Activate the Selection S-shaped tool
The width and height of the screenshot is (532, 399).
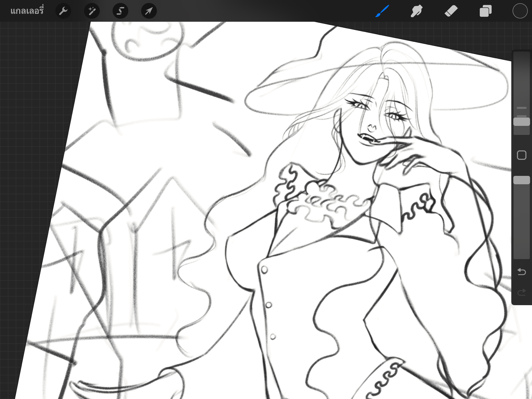tap(120, 11)
